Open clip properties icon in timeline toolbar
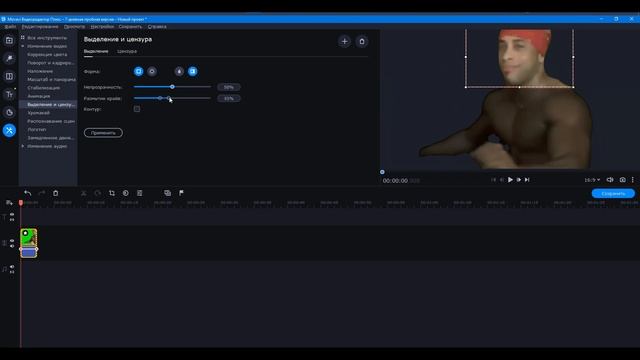 click(140, 193)
